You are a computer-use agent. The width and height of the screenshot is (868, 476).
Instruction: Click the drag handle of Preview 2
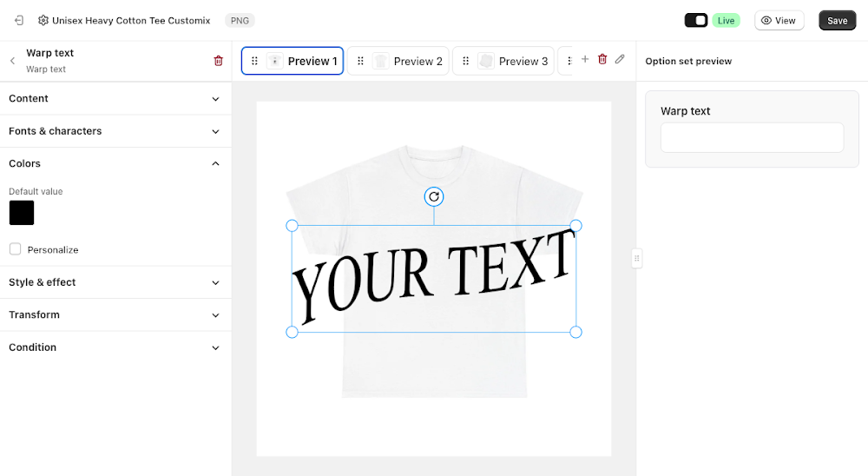tap(360, 61)
